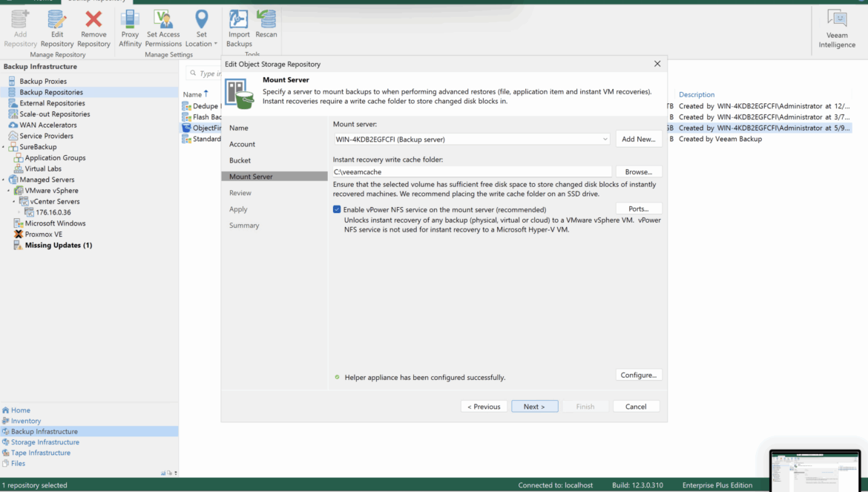Viewport: 868px width, 492px height.
Task: Click the Add New... mount server button
Action: (638, 139)
